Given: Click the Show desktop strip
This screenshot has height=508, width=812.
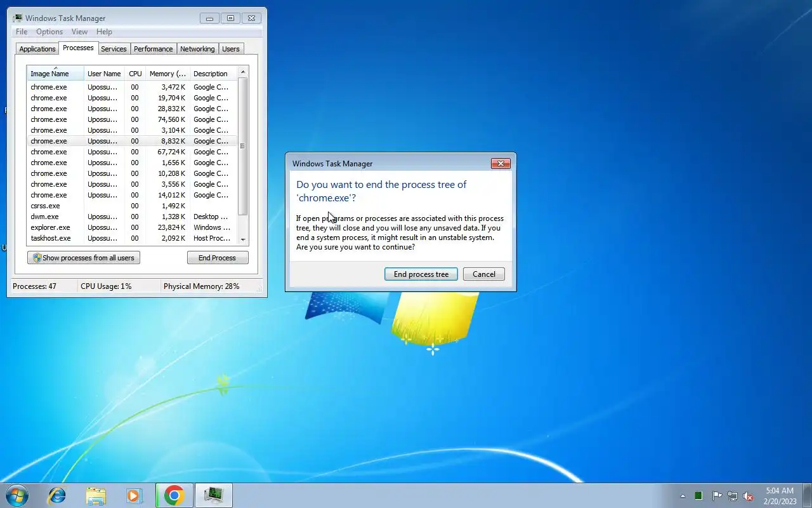Looking at the screenshot, I should click(808, 496).
